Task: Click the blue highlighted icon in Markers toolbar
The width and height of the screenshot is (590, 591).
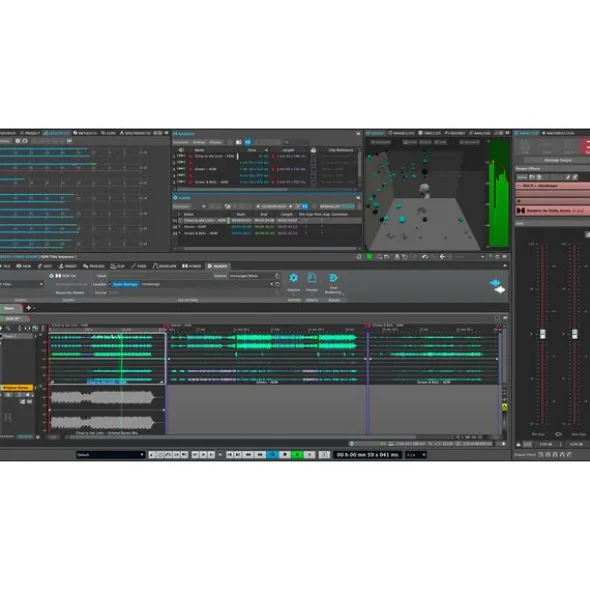Action: pyautogui.click(x=248, y=142)
